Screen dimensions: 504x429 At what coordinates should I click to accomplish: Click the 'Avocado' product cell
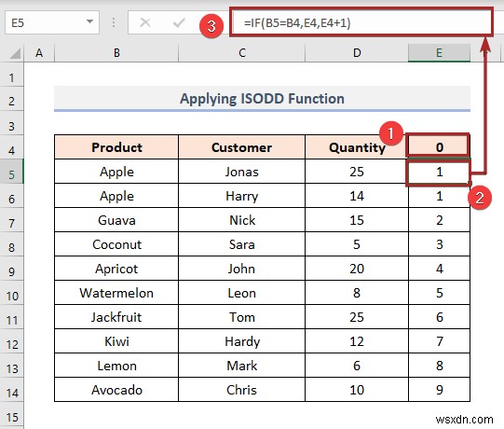coord(116,390)
